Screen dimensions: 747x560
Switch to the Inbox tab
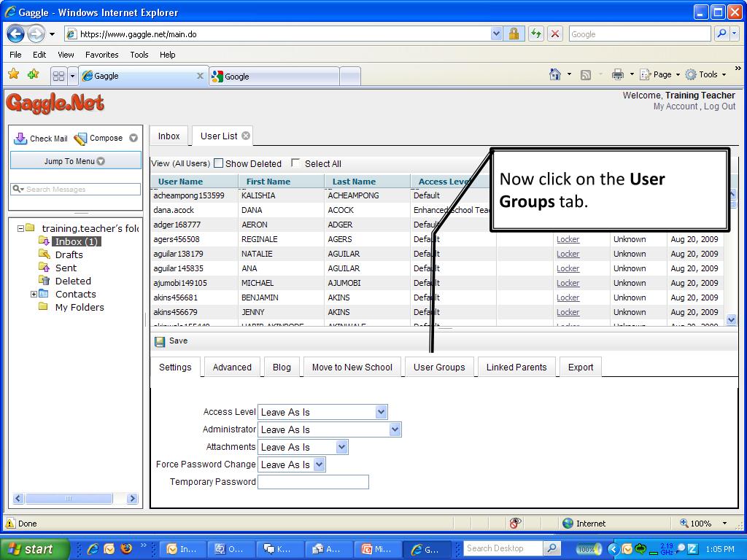[169, 136]
